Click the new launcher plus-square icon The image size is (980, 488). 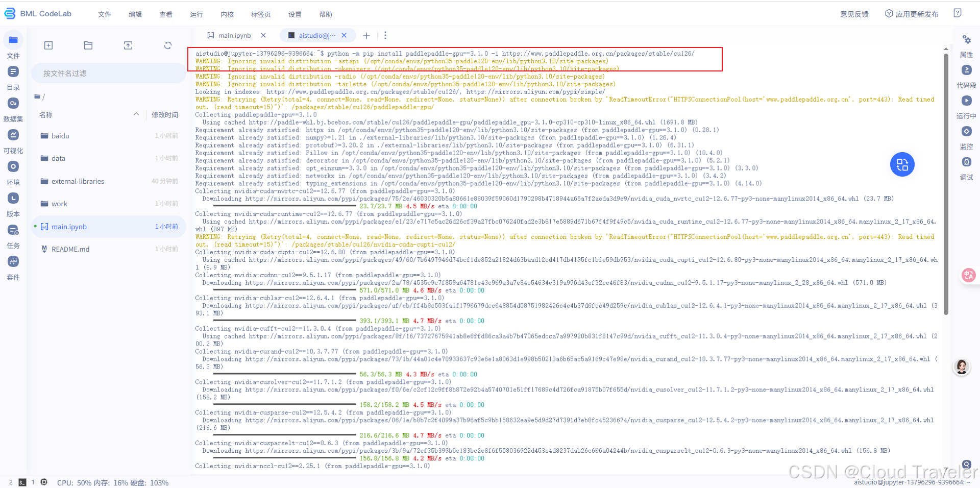pos(48,45)
